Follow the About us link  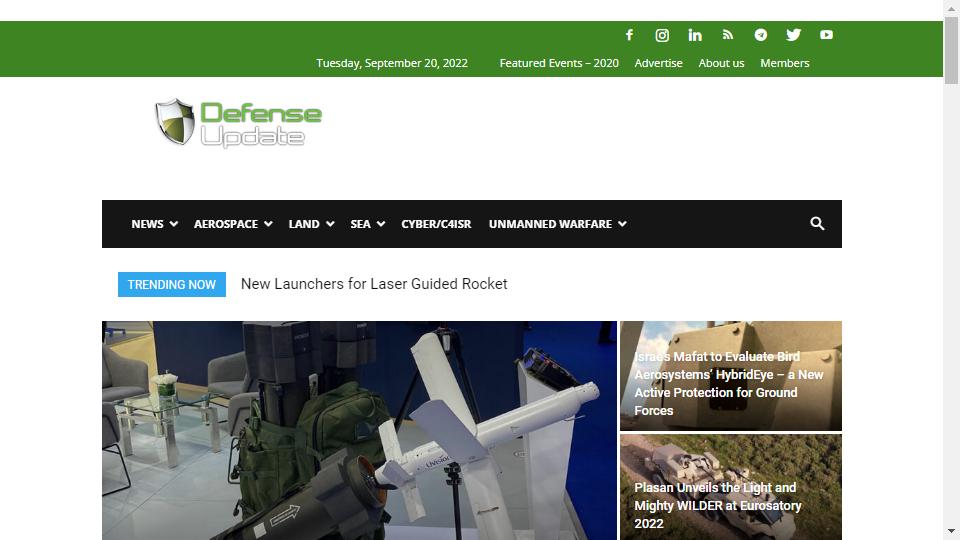point(721,63)
